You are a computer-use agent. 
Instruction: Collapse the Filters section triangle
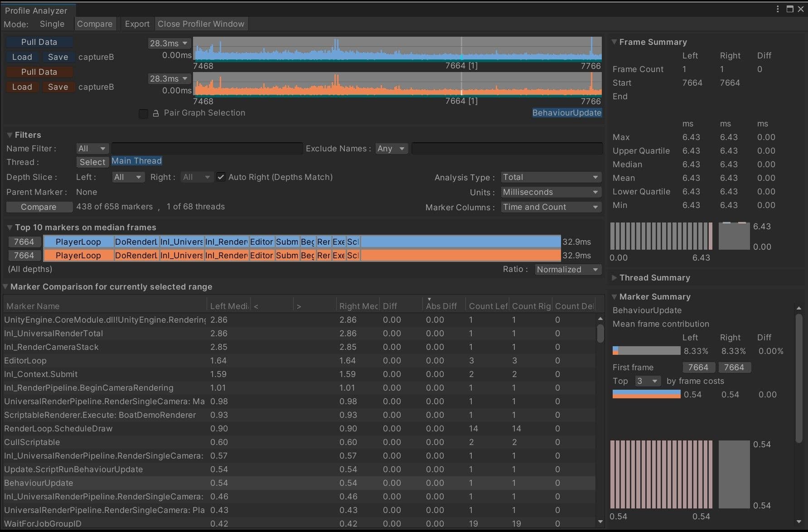[9, 135]
